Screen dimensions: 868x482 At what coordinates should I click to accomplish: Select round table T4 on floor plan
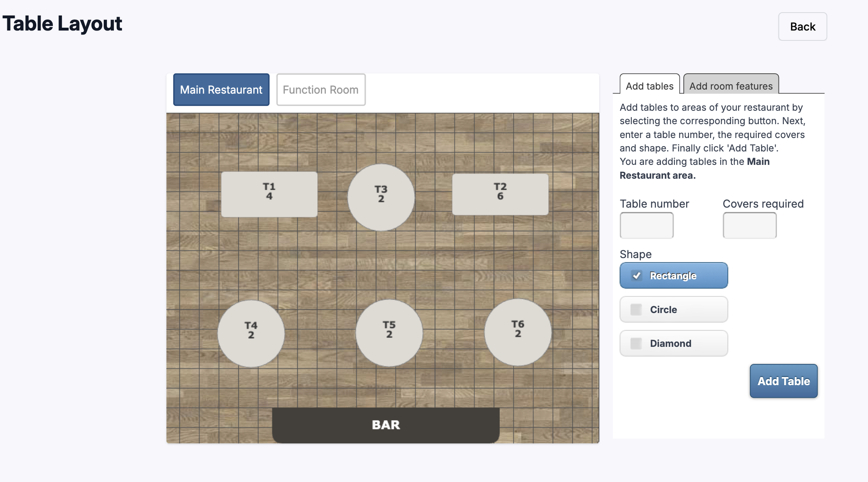251,333
